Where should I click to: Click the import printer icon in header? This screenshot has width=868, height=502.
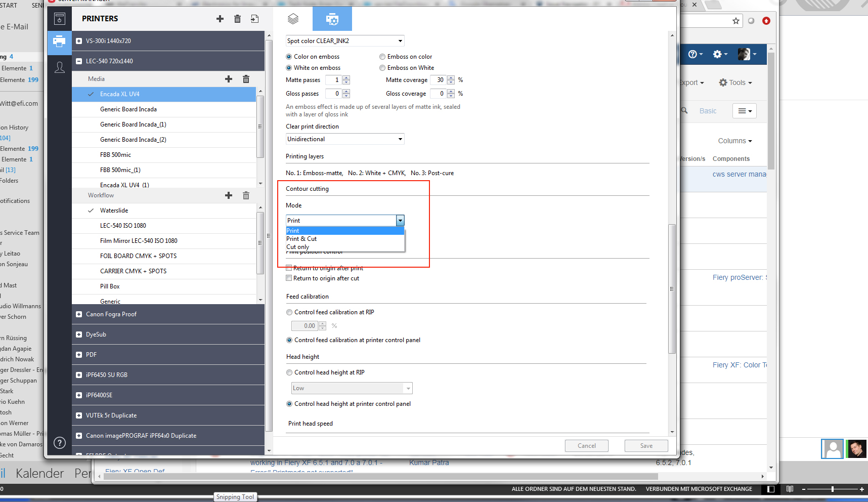point(254,19)
